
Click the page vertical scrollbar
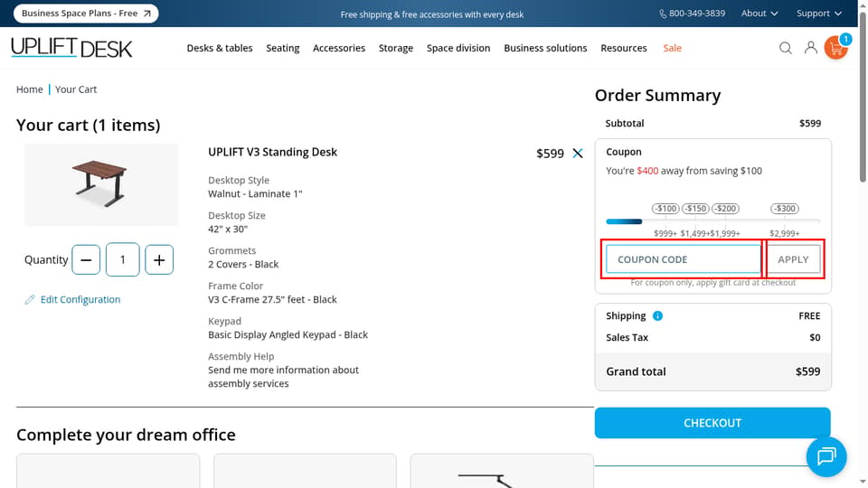coord(863,95)
